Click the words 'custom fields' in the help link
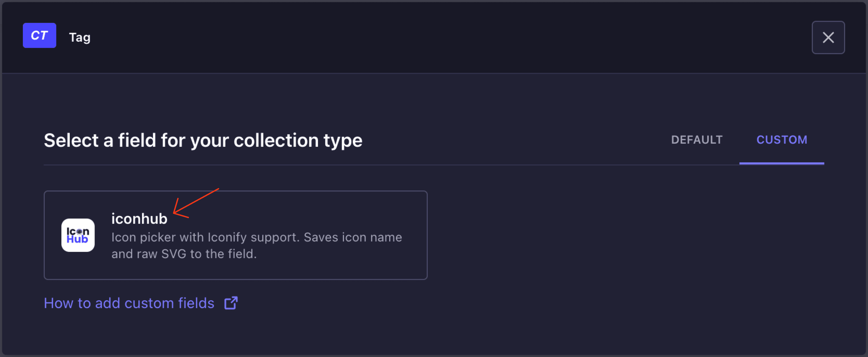 point(169,303)
